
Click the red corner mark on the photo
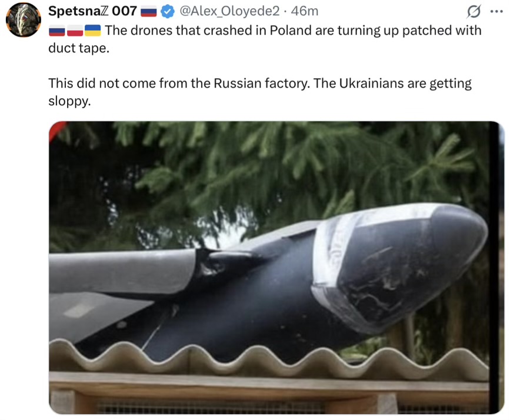click(x=56, y=129)
